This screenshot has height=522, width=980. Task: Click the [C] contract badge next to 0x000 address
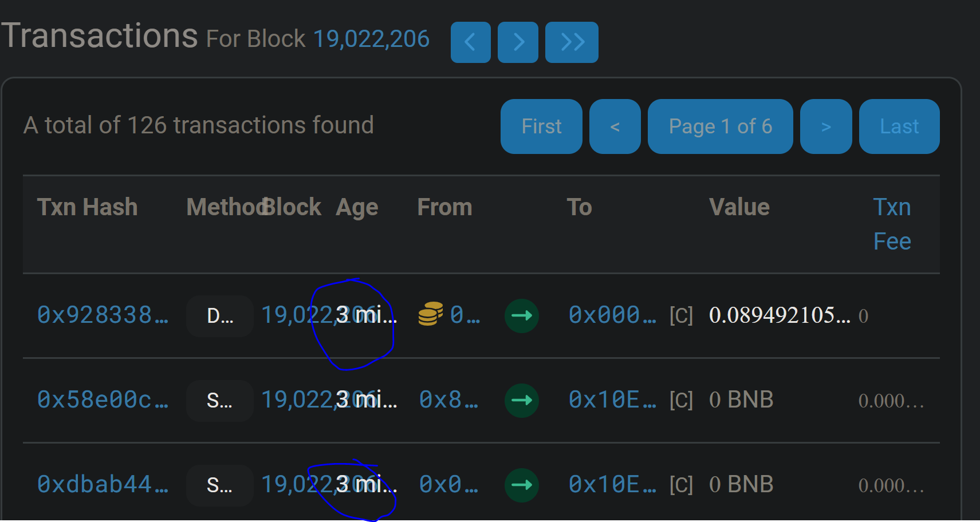point(681,315)
